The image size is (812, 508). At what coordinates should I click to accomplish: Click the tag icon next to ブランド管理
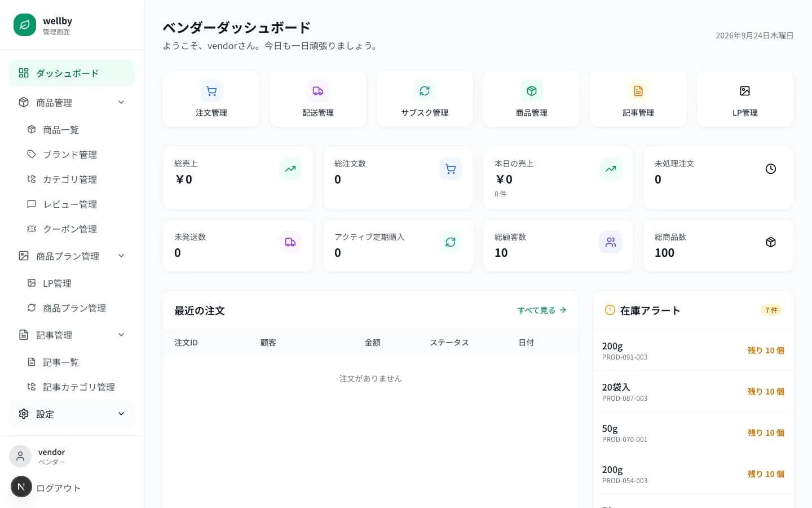click(32, 154)
